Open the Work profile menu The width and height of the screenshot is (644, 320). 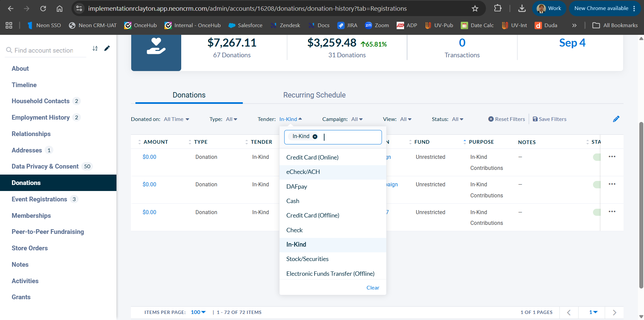click(549, 8)
